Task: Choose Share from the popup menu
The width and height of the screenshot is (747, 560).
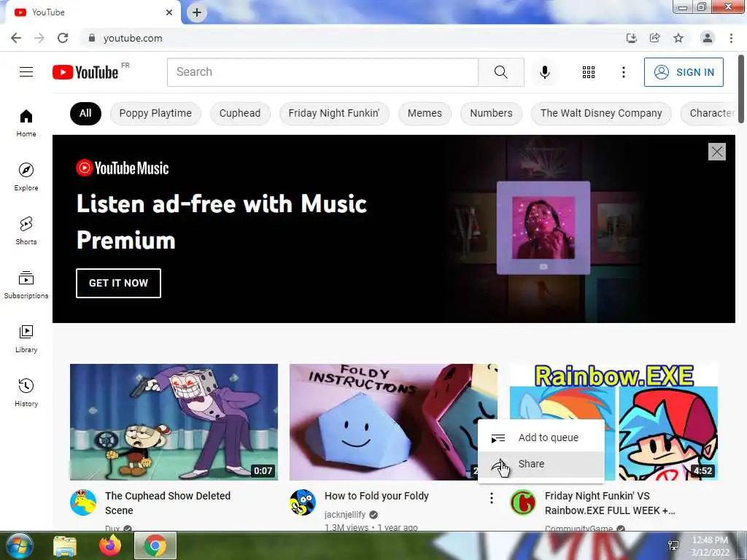Action: click(x=541, y=464)
